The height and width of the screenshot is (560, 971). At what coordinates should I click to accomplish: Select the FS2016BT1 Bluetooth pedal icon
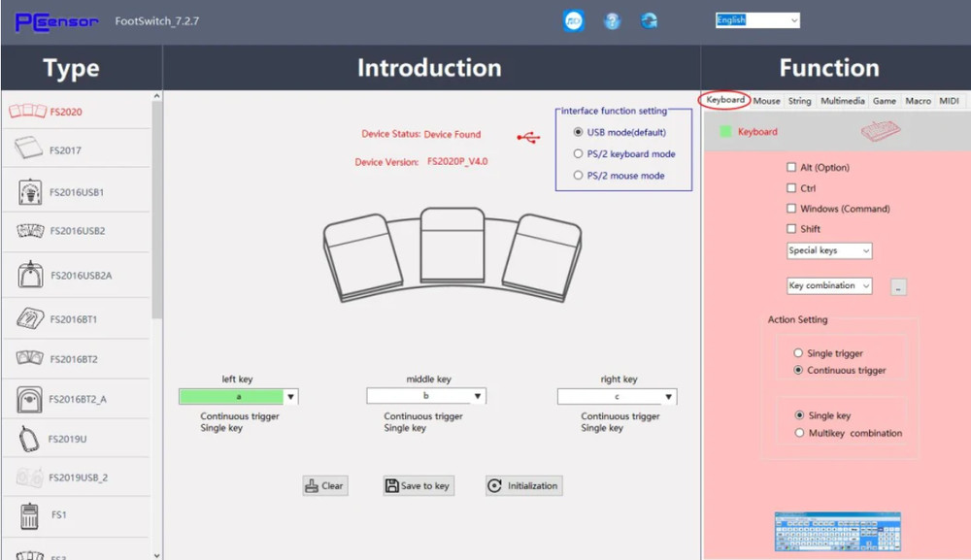[30, 318]
